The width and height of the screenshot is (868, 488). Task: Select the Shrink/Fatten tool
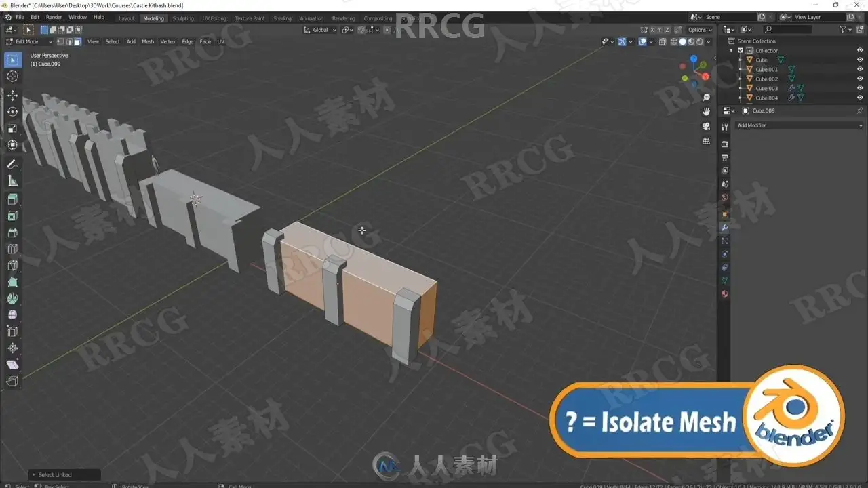click(12, 348)
